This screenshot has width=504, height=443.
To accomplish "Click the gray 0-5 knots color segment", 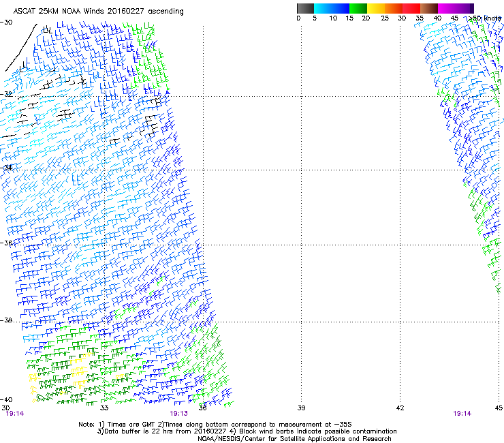I will click(x=305, y=8).
